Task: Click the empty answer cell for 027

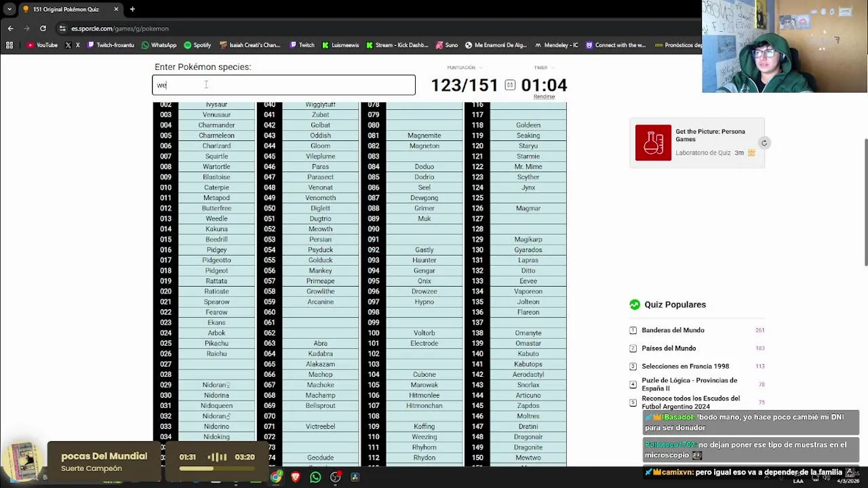Action: pos(216,364)
